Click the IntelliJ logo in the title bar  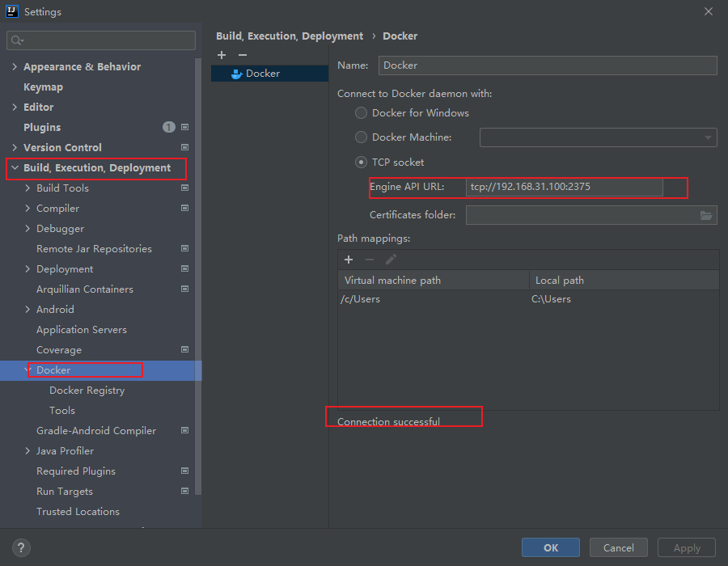(x=11, y=11)
